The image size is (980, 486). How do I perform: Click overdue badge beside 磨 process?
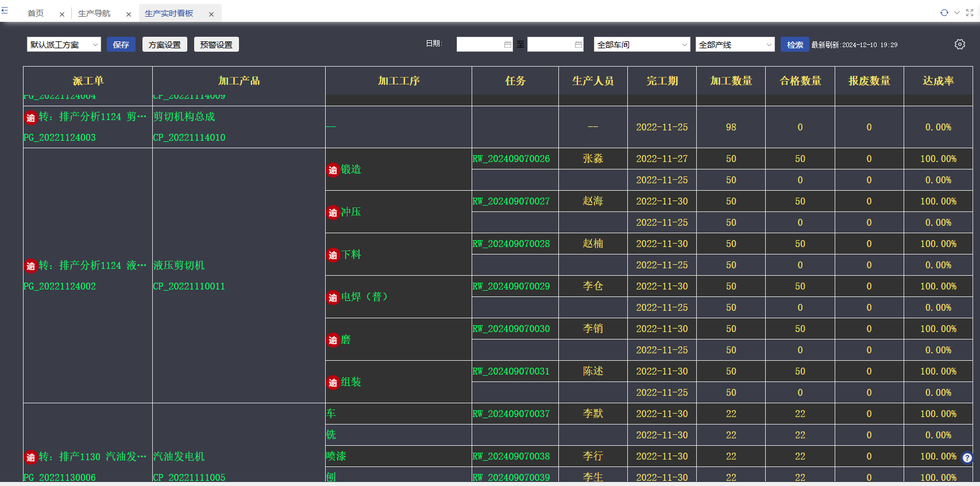point(333,340)
